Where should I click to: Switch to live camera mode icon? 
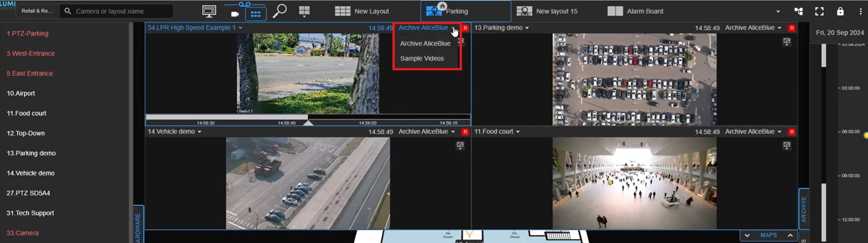235,14
